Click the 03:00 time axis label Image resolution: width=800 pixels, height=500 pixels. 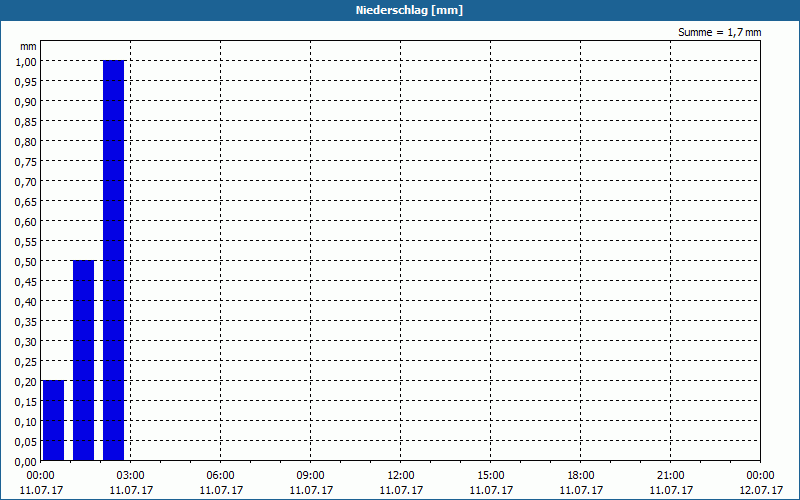(x=131, y=476)
